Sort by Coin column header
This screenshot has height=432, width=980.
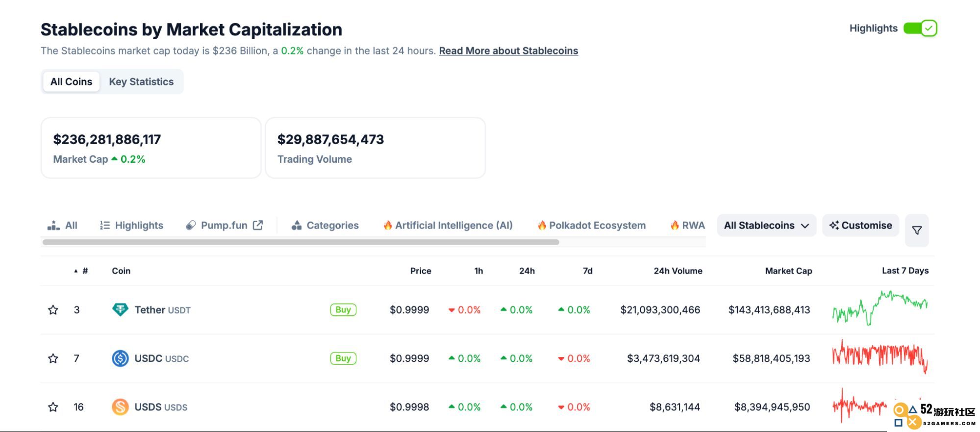(x=121, y=271)
